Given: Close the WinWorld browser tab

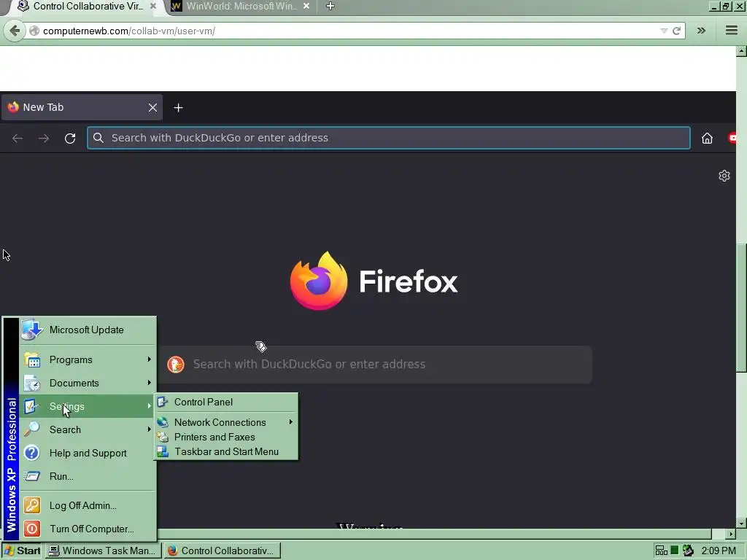Looking at the screenshot, I should (x=306, y=6).
